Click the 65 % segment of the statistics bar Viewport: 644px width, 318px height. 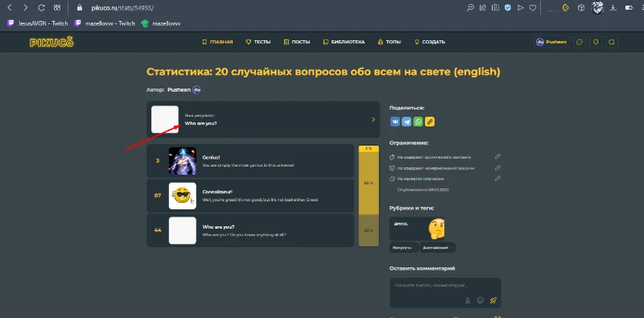(369, 184)
